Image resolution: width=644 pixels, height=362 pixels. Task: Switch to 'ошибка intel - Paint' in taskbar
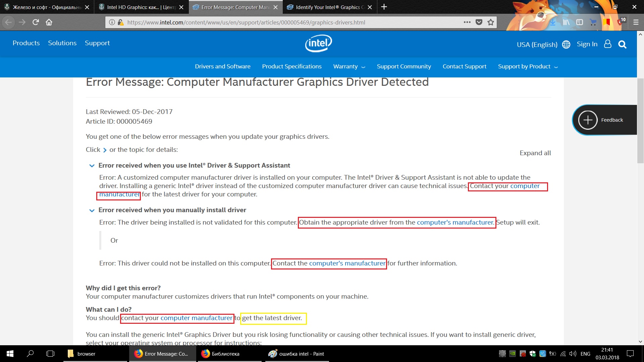click(x=297, y=354)
